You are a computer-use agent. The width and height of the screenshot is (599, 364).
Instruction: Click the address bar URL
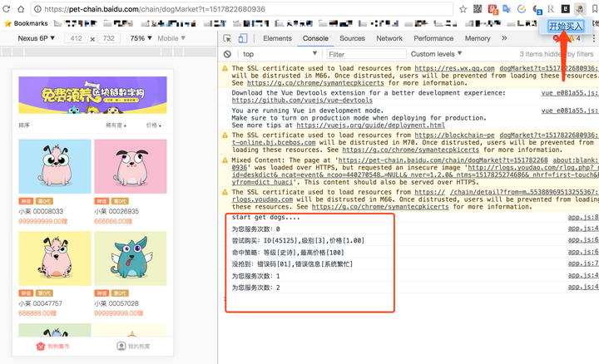point(155,9)
